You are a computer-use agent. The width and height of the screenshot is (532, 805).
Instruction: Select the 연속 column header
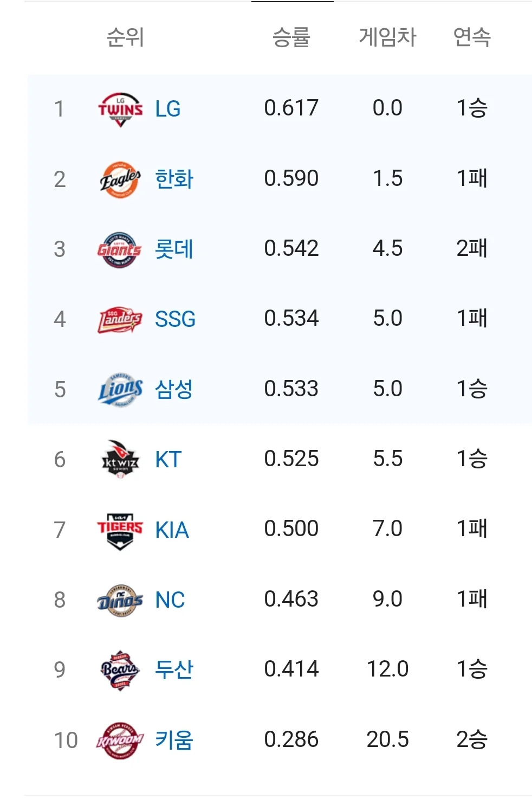pyautogui.click(x=472, y=37)
